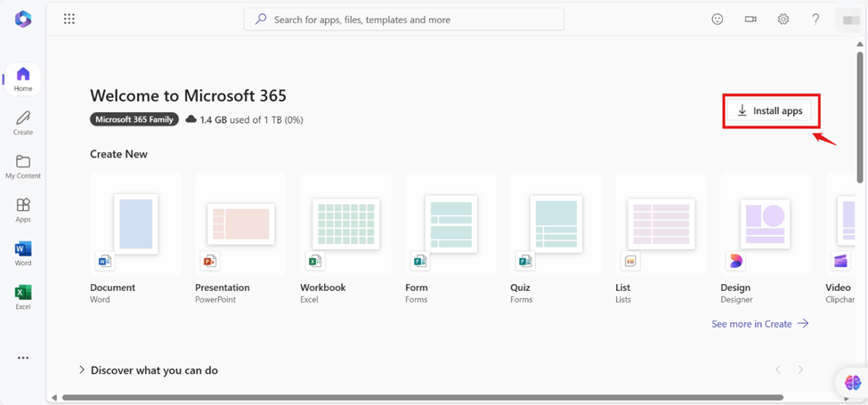Click the search magnifier icon
Screen dimensions: 868x405
[260, 20]
